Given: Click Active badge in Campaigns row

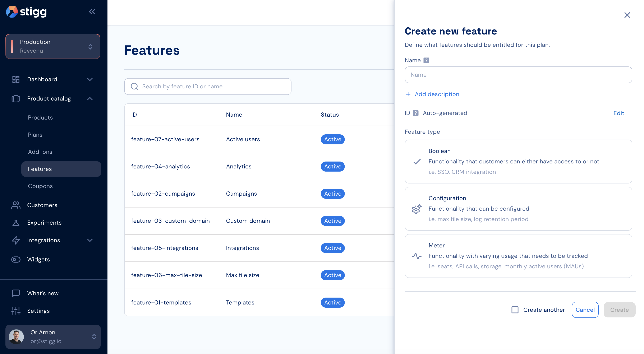Looking at the screenshot, I should click(x=332, y=194).
